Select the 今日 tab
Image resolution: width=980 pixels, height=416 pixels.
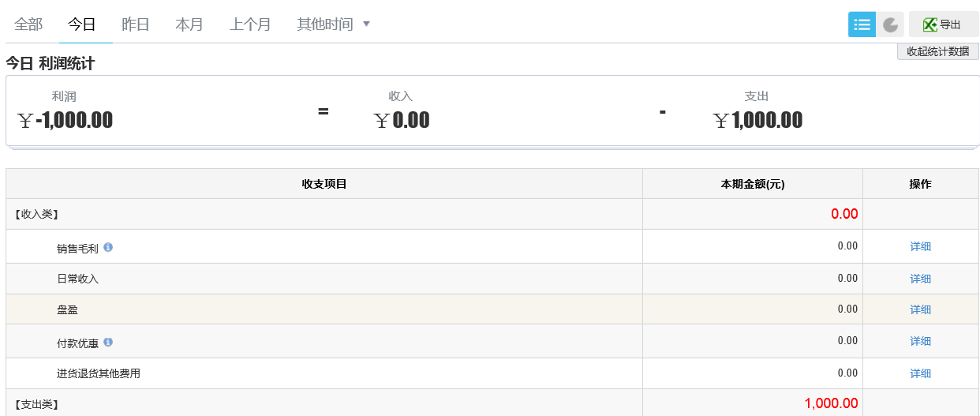(82, 24)
